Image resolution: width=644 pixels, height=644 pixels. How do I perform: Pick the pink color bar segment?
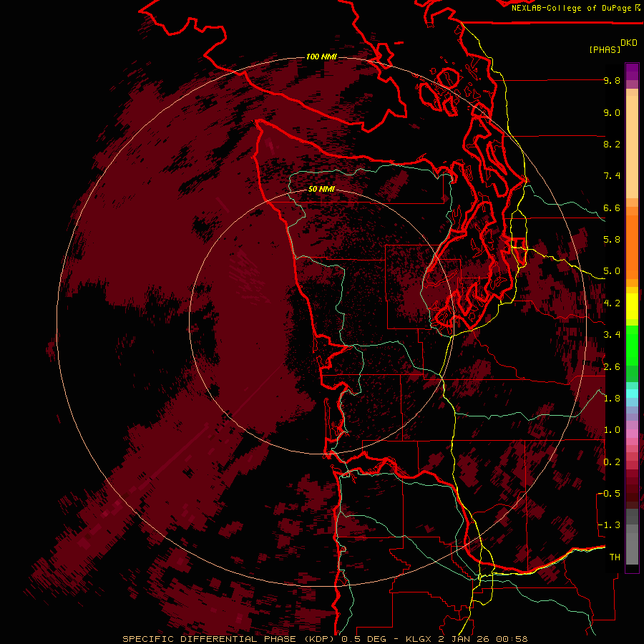click(x=632, y=434)
